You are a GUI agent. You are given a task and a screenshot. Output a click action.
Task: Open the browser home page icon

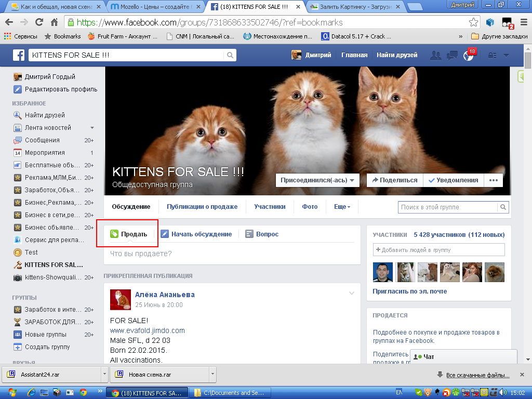54,22
